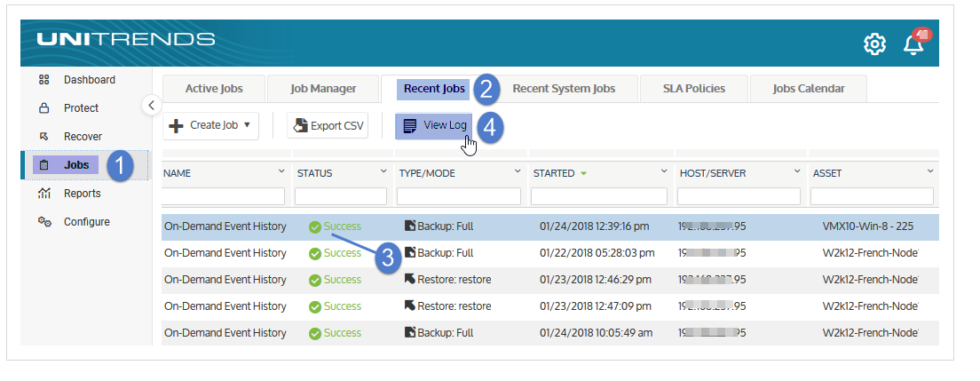Open the settings gear icon
The height and width of the screenshot is (381, 980).
click(874, 44)
